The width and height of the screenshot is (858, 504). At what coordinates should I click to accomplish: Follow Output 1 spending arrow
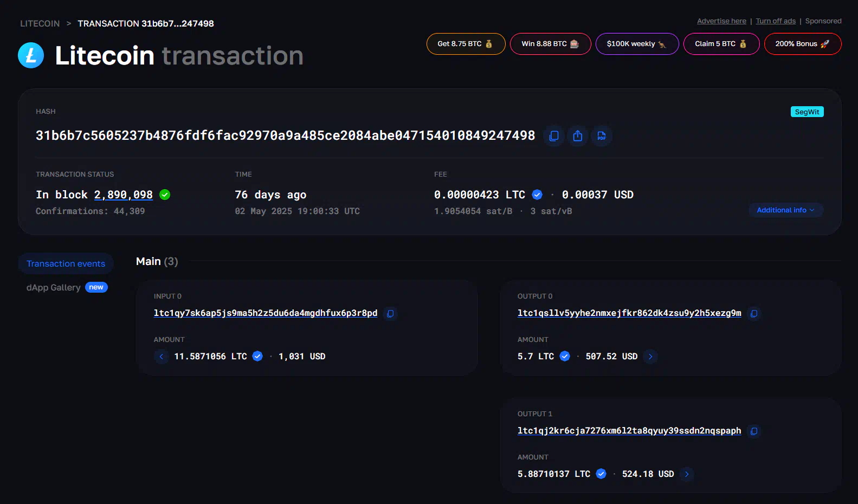(x=687, y=474)
